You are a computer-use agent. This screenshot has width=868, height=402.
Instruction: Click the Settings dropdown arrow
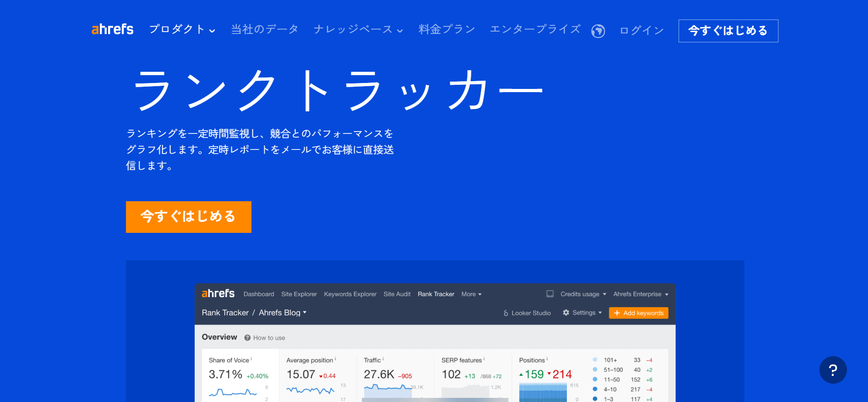tap(600, 313)
